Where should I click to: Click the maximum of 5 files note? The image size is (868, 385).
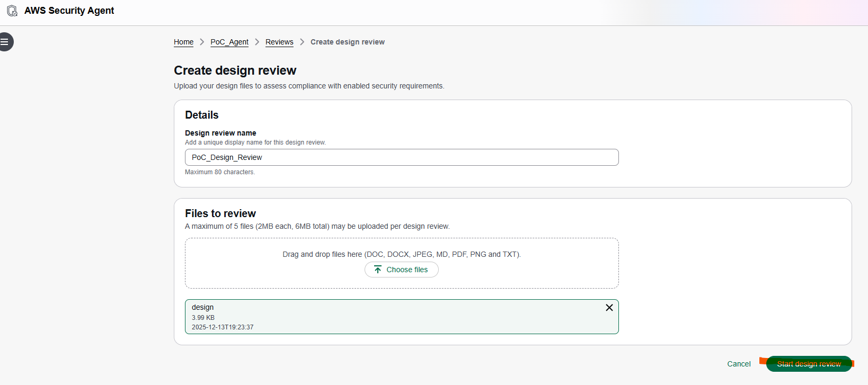(x=317, y=226)
